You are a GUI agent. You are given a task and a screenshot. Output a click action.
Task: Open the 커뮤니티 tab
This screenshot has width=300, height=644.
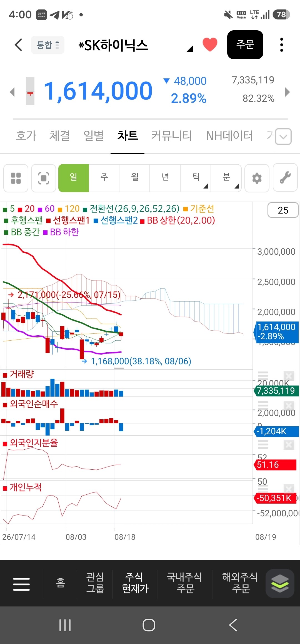tap(171, 136)
